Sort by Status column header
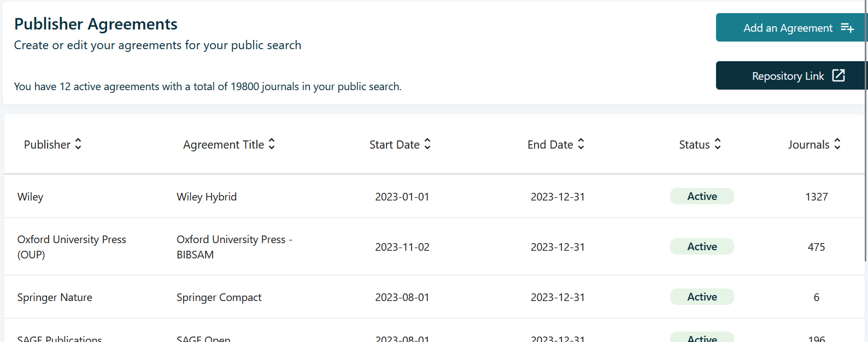Image resolution: width=868 pixels, height=342 pixels. (x=700, y=144)
